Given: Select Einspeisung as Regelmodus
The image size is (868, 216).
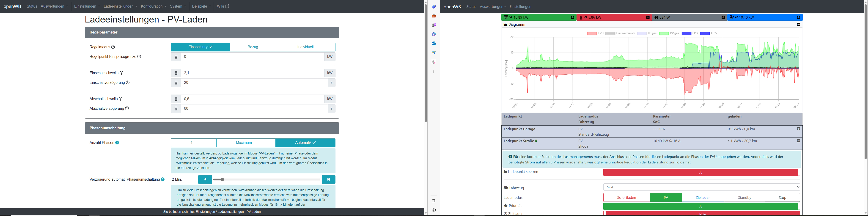Looking at the screenshot, I should coord(201,47).
